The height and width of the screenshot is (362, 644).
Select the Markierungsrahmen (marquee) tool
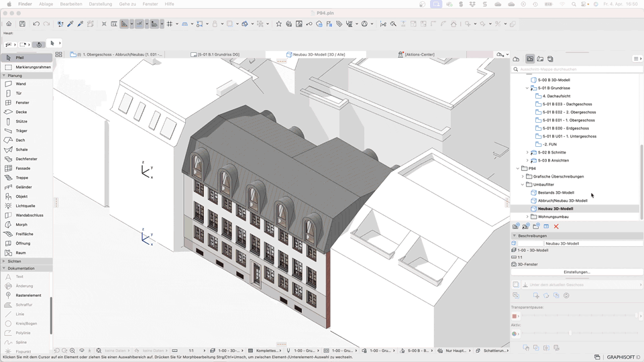(x=26, y=67)
